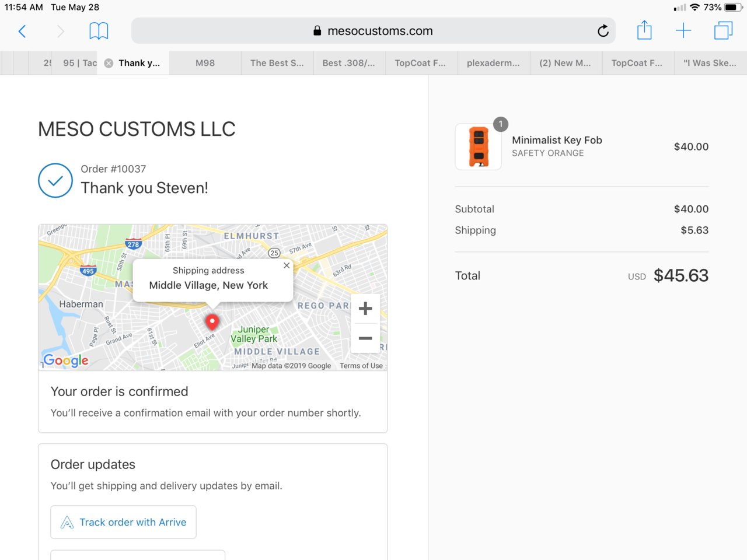
Task: Click Track order with Arrive button
Action: 123,522
